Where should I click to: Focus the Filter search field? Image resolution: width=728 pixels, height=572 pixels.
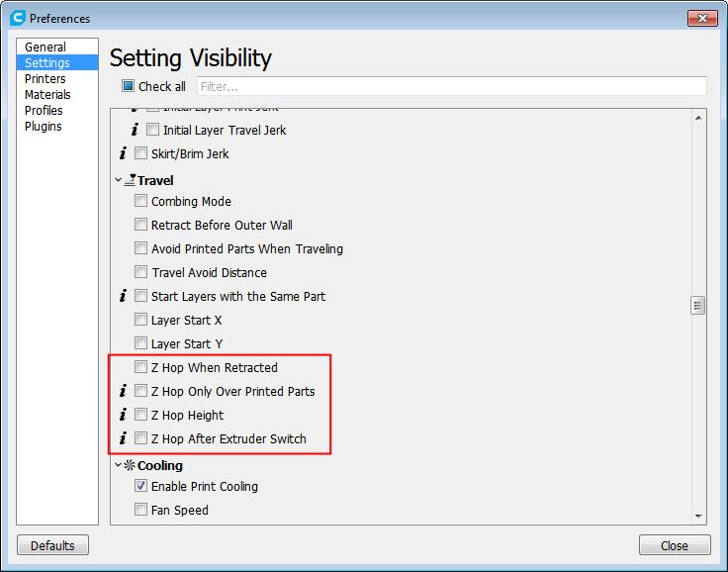pyautogui.click(x=452, y=86)
